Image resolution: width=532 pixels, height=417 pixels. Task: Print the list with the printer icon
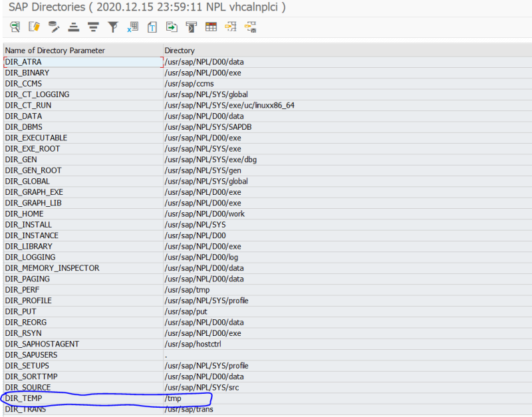pos(192,27)
